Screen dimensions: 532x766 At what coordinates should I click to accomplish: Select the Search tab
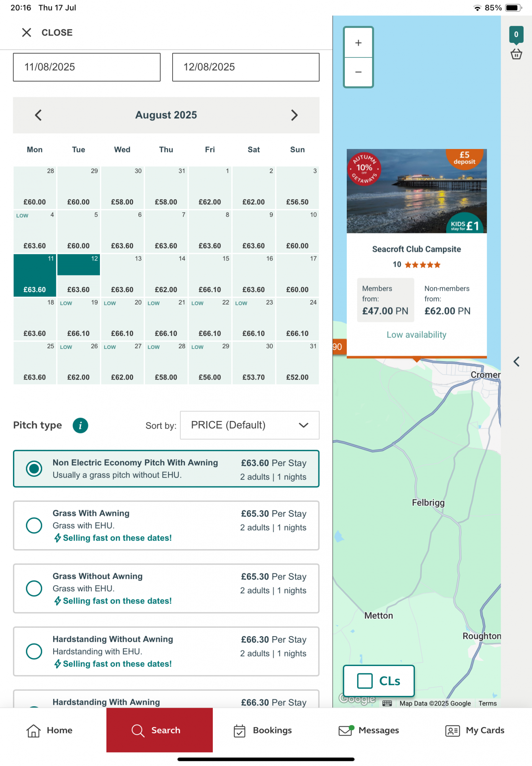point(160,730)
